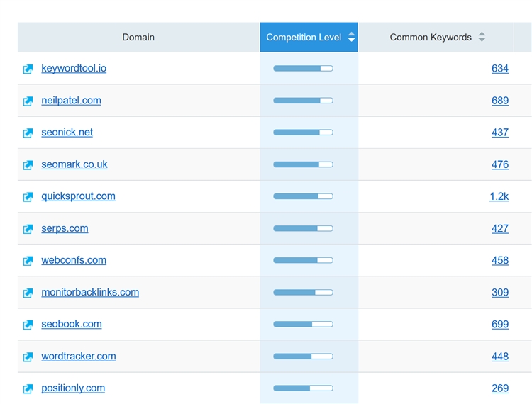This screenshot has height=404, width=532.
Task: Click external link icon beside wordtracker.com
Action: (28, 357)
